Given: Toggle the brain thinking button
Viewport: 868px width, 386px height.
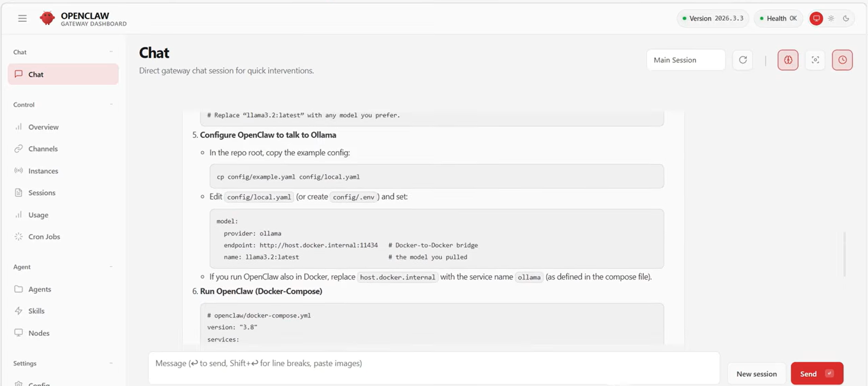Looking at the screenshot, I should point(788,60).
